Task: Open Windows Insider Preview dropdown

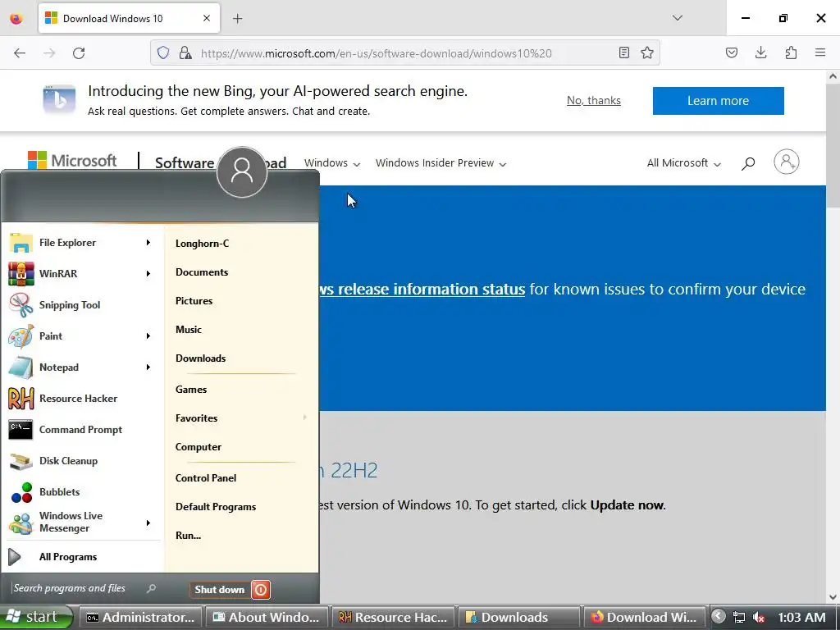Action: click(441, 163)
